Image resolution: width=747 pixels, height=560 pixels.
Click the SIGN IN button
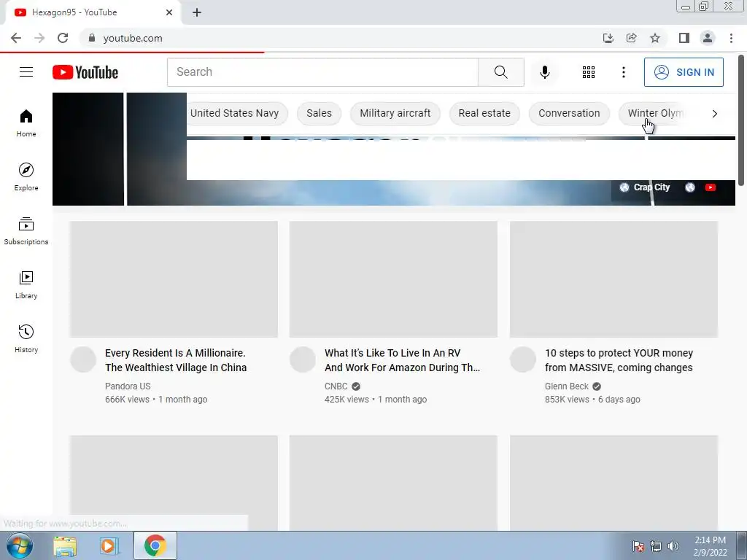pos(684,72)
